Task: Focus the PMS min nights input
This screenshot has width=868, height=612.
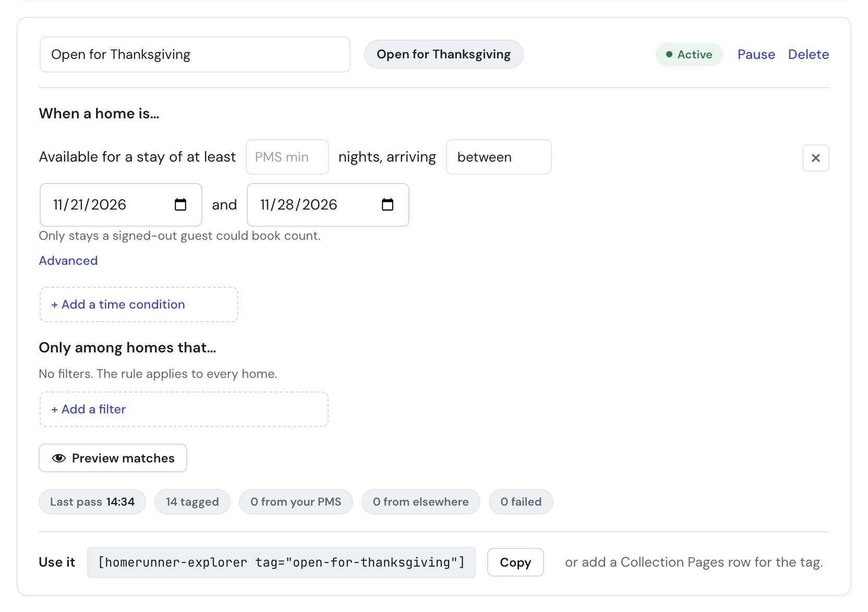Action: pyautogui.click(x=287, y=157)
